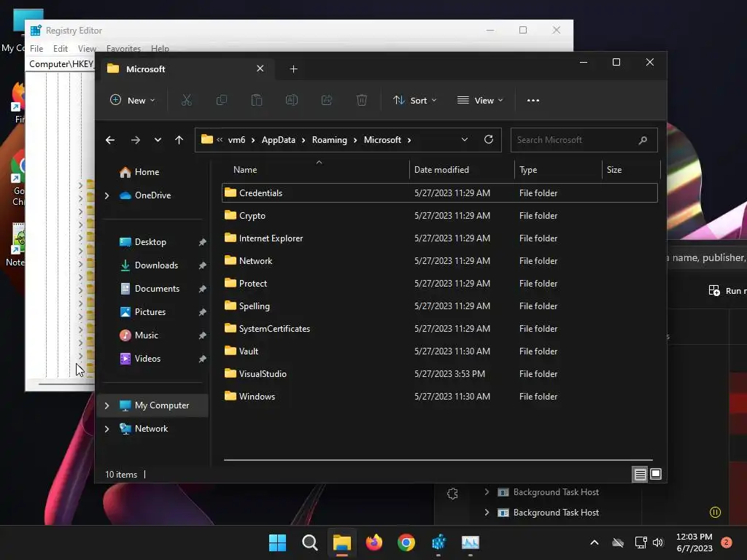Screen dimensions: 747x560
Task: Click AppData in the breadcrumb path
Action: (x=278, y=140)
